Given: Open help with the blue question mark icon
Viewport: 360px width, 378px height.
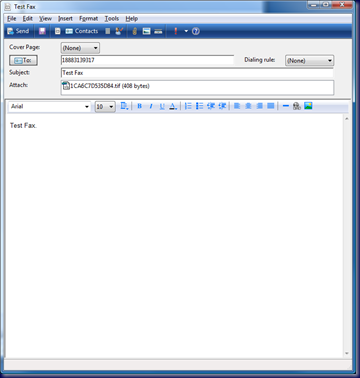Looking at the screenshot, I should pos(196,31).
